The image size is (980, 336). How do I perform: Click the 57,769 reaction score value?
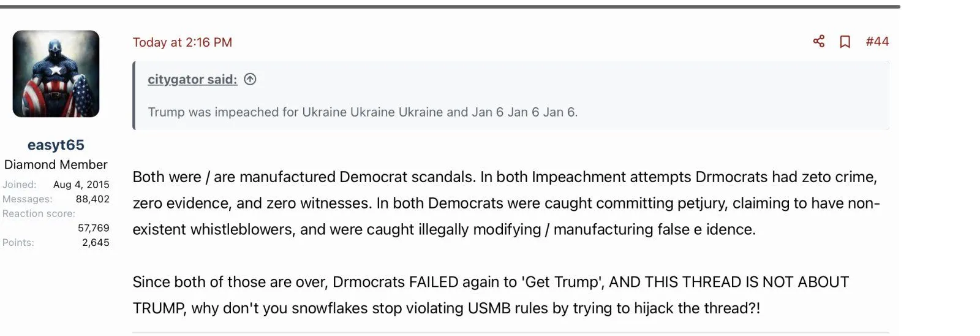pos(93,227)
